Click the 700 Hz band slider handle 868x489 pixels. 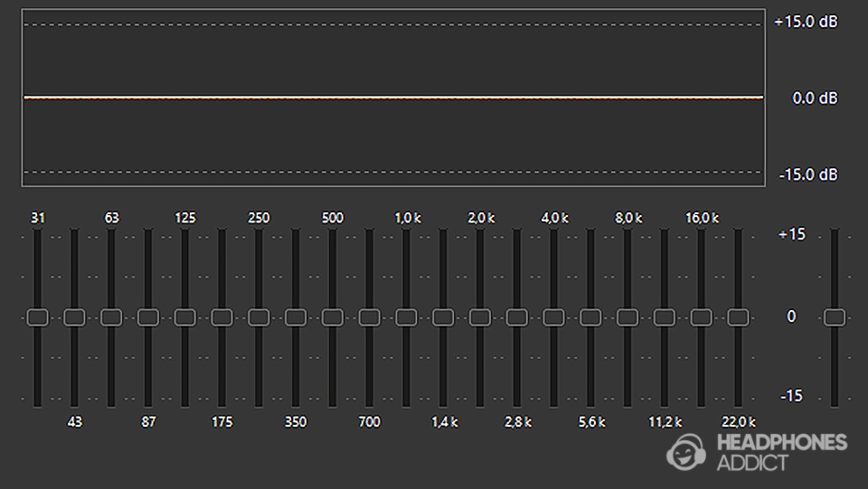point(369,317)
